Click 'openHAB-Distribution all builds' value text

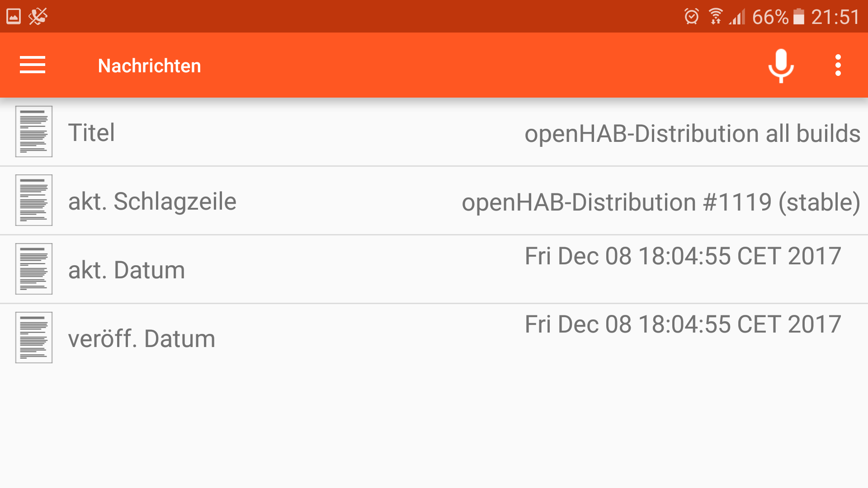(x=692, y=134)
